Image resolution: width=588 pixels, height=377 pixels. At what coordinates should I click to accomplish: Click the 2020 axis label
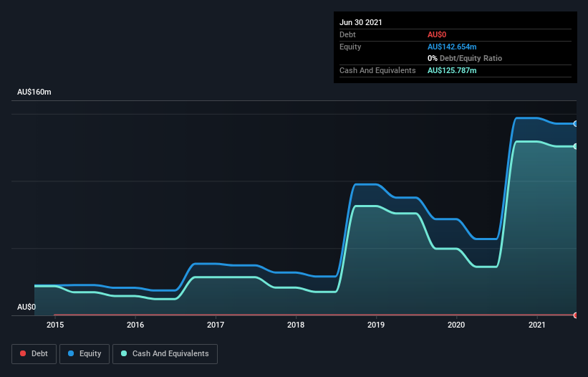[x=456, y=325]
